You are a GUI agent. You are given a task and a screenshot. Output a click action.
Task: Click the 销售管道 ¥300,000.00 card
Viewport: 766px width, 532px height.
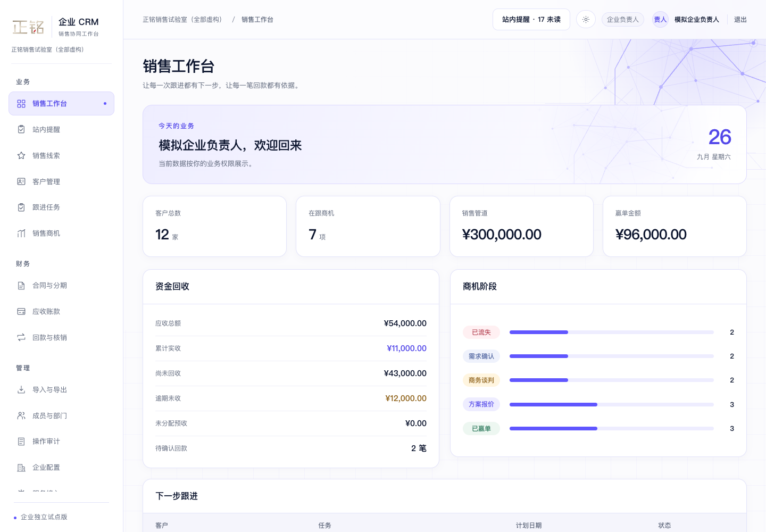521,226
